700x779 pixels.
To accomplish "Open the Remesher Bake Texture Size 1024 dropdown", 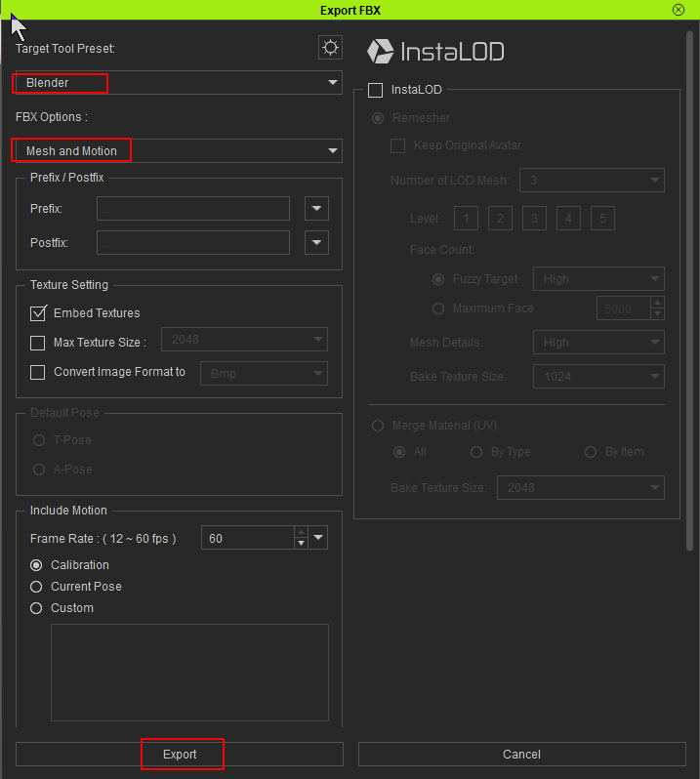I will tap(598, 376).
